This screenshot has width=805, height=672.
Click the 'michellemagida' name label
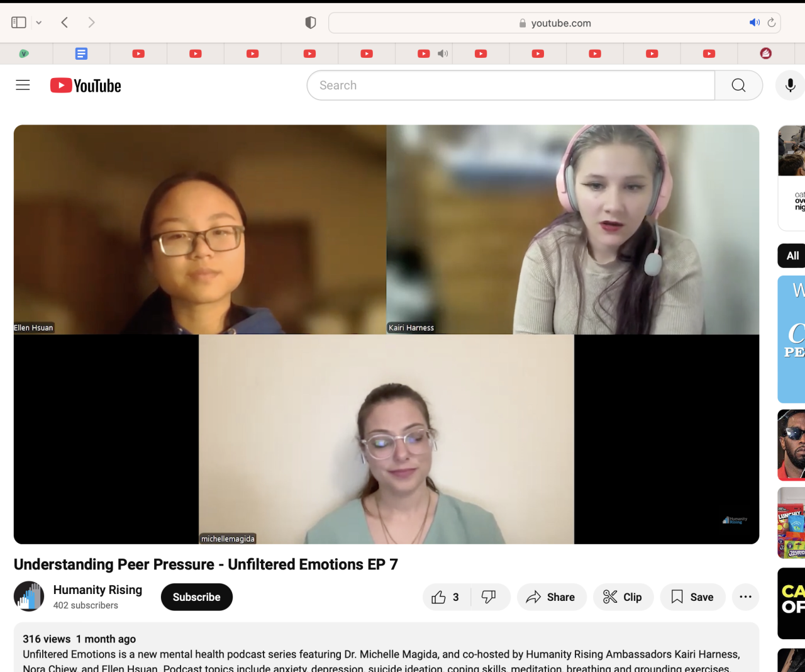(228, 539)
